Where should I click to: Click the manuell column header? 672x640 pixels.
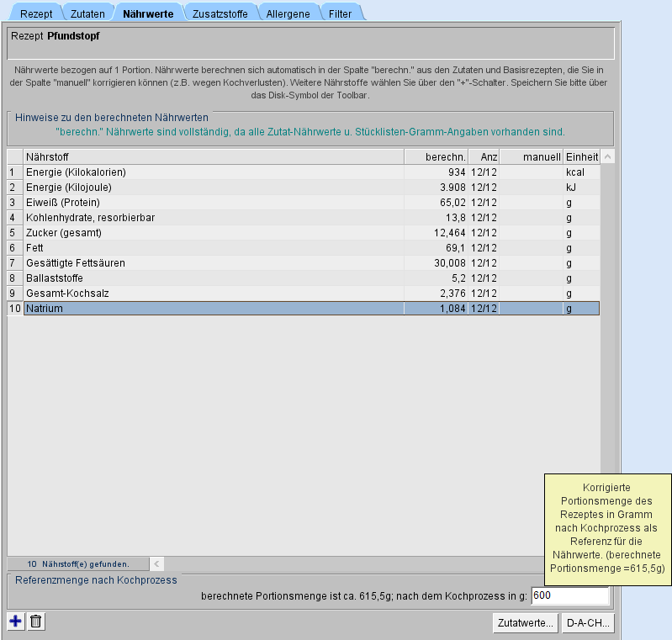point(532,156)
